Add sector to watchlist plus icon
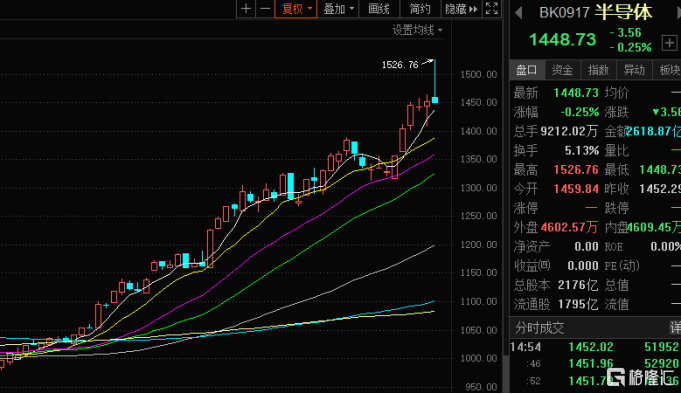The height and width of the screenshot is (394, 681). 669,43
